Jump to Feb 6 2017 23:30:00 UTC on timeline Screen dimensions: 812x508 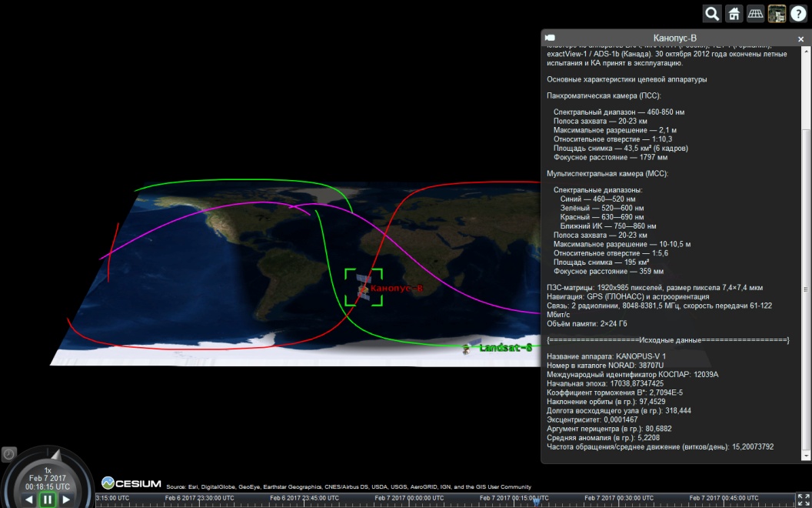(199, 498)
